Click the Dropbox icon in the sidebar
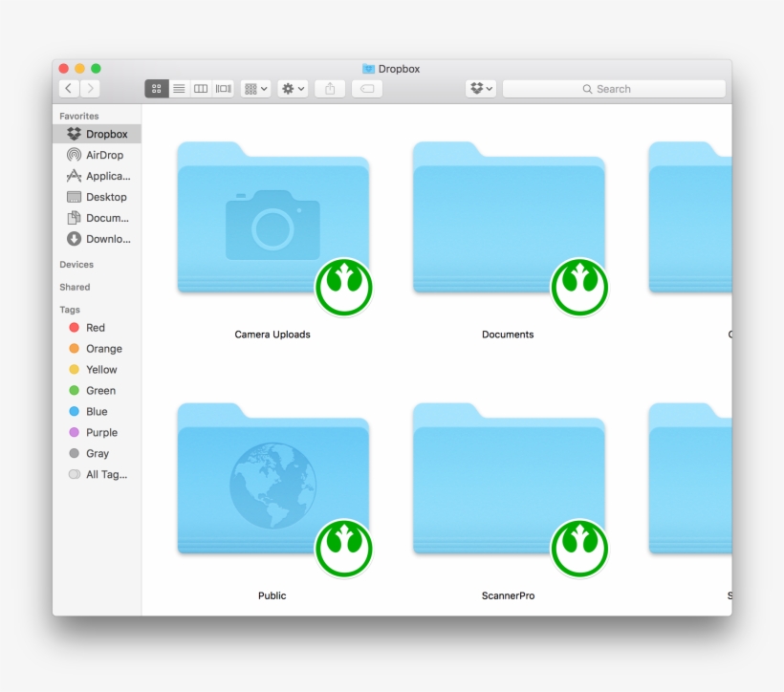The height and width of the screenshot is (692, 784). (74, 134)
